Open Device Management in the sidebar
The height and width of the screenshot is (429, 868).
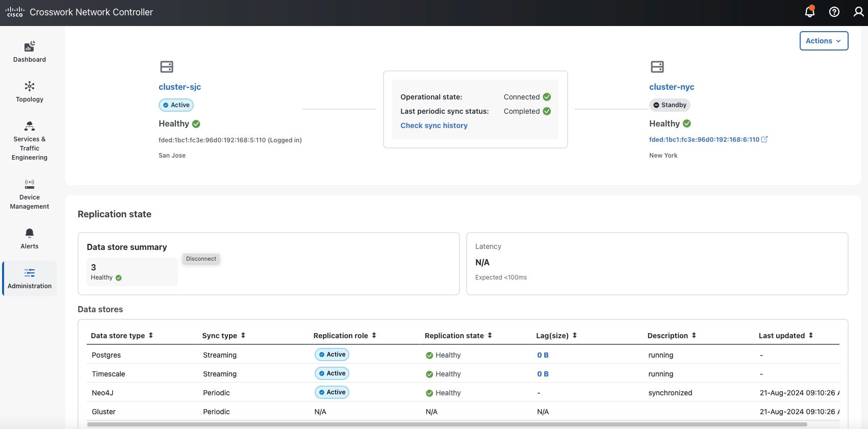click(x=30, y=194)
